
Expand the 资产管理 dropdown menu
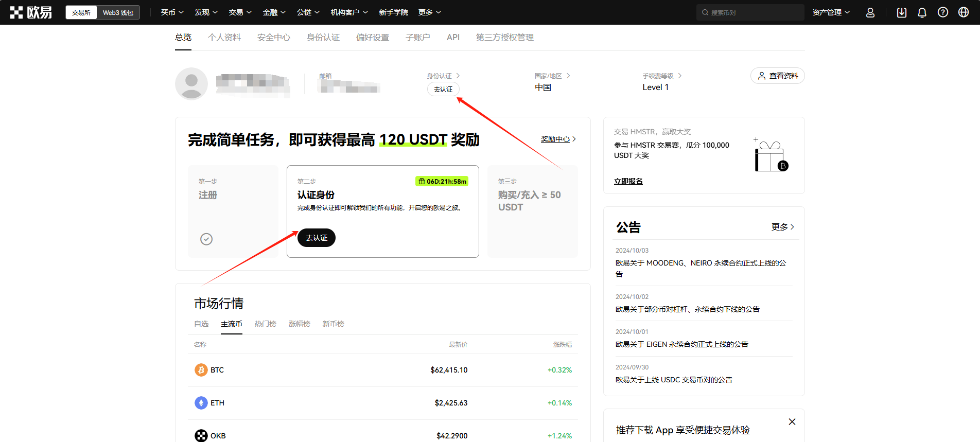pos(831,12)
